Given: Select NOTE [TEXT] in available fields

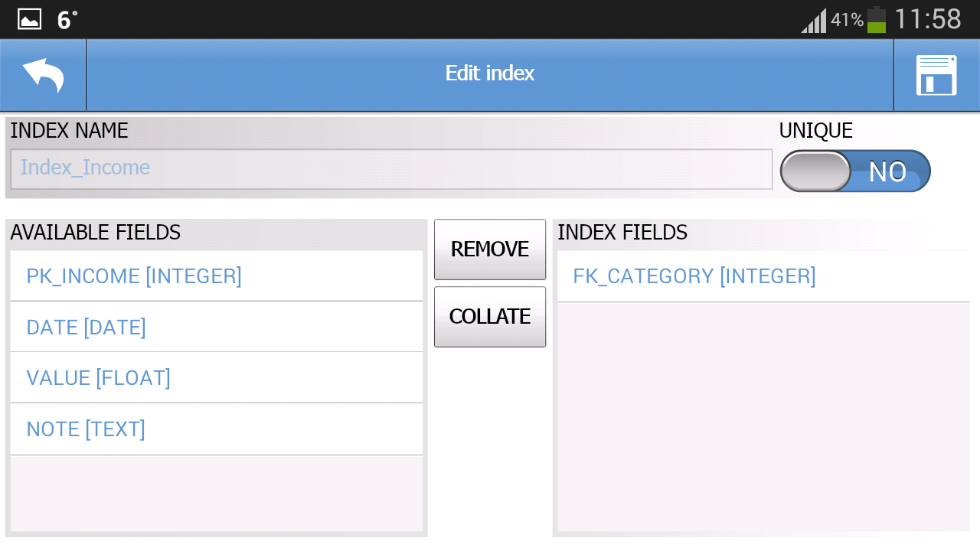Looking at the screenshot, I should pos(85,429).
